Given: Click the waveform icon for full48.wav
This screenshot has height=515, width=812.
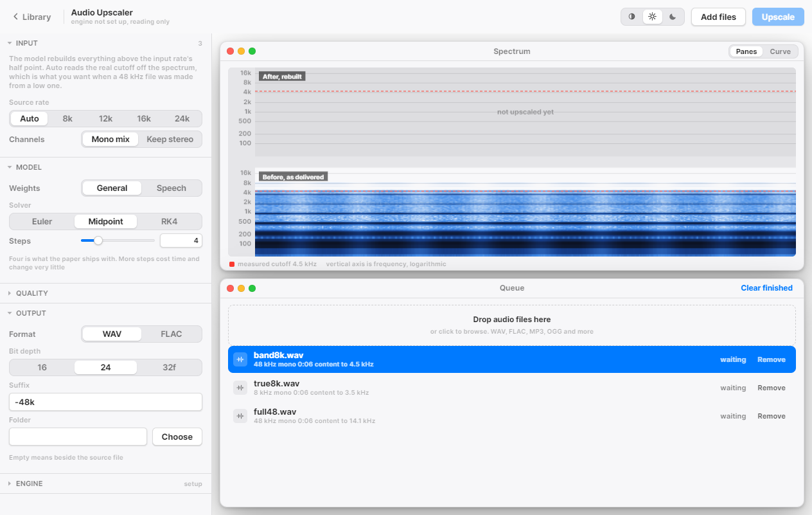Looking at the screenshot, I should 240,416.
